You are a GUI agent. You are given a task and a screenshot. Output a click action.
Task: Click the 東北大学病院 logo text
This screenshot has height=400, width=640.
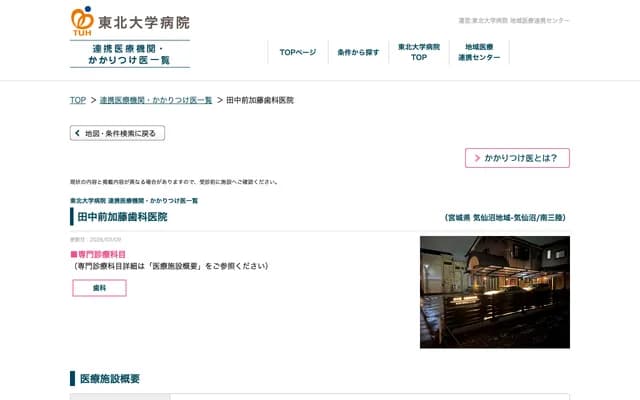(x=144, y=22)
